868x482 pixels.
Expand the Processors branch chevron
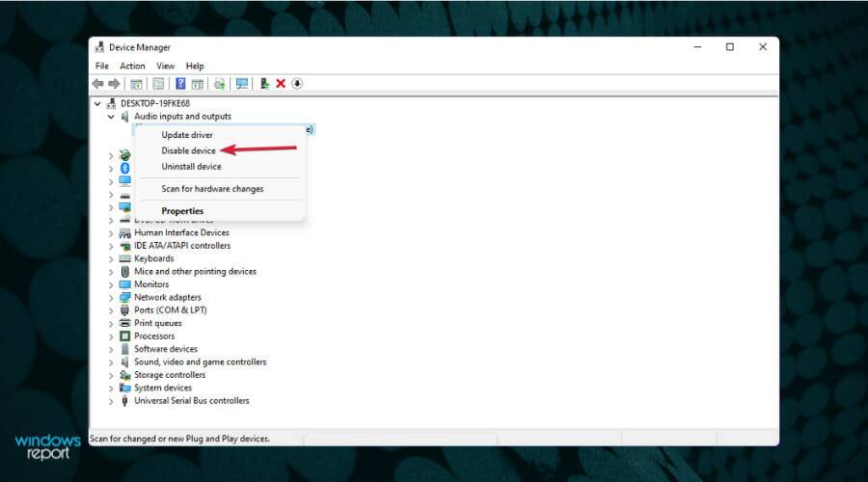click(111, 336)
